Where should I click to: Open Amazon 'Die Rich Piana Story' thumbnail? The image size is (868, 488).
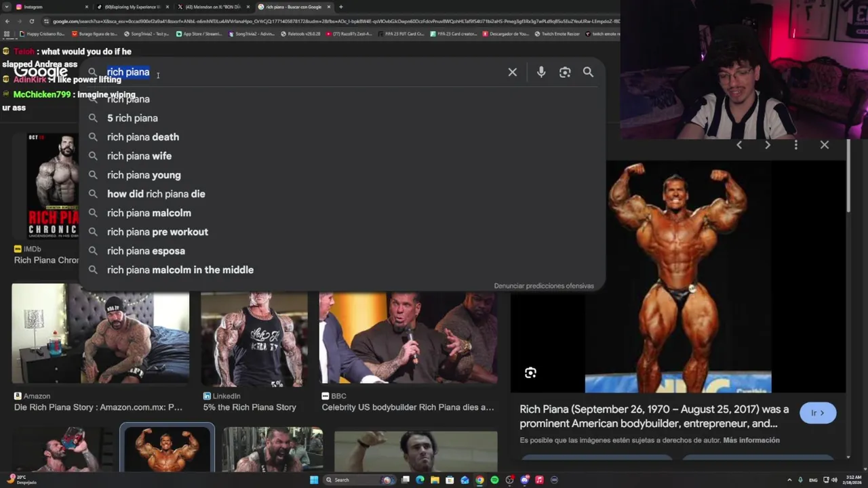100,333
